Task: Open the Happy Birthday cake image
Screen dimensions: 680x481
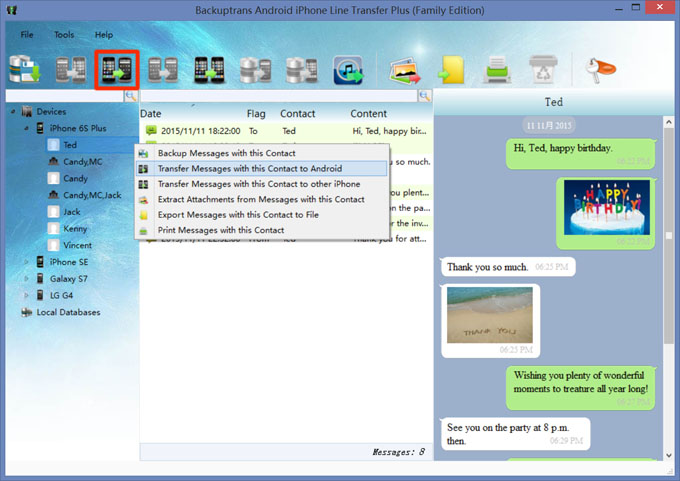Action: (607, 207)
